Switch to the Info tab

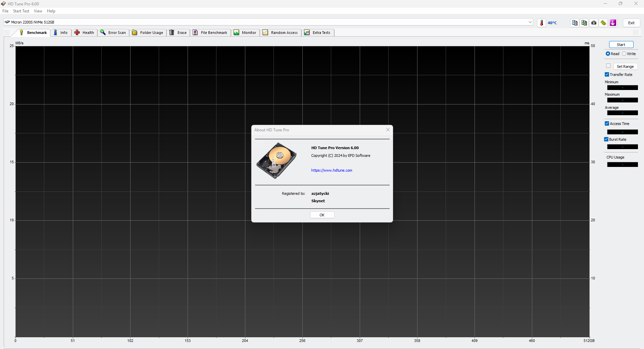pos(61,33)
